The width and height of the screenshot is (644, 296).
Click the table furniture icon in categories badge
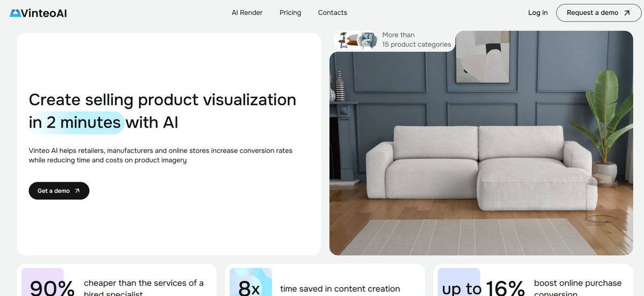coord(343,40)
